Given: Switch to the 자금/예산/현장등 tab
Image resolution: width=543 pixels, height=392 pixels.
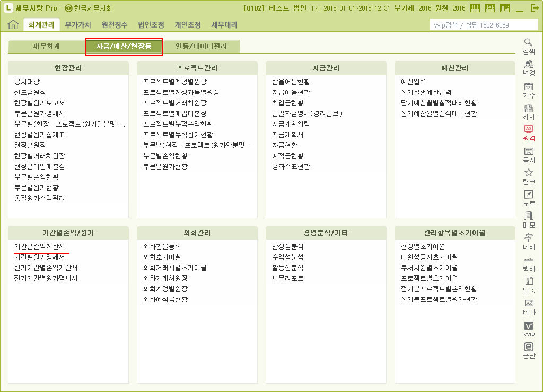Looking at the screenshot, I should click(124, 47).
